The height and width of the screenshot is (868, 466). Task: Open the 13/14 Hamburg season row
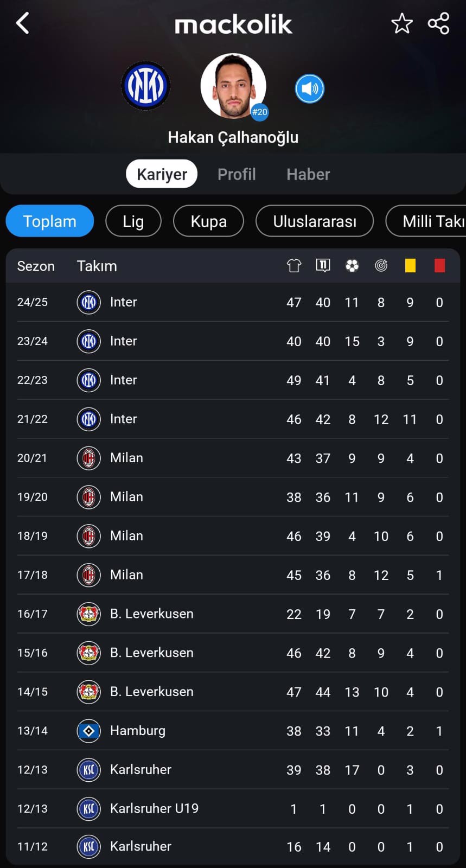(233, 731)
